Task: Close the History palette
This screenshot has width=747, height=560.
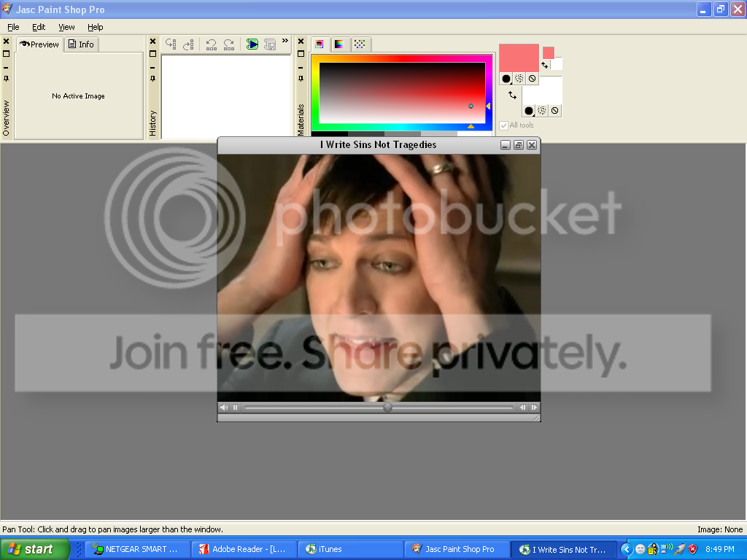Action: coord(153,42)
